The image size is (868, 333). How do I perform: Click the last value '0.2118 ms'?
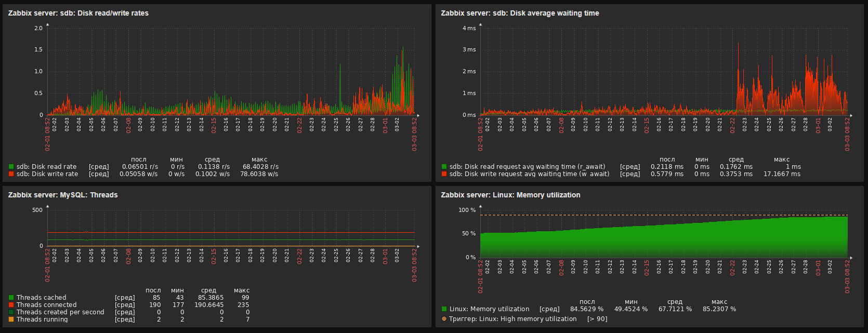tap(667, 167)
